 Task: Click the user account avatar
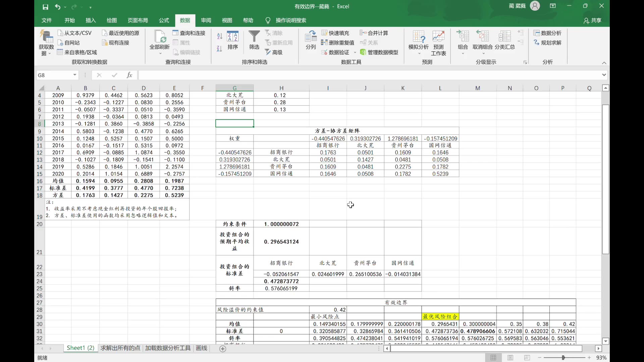click(x=535, y=6)
